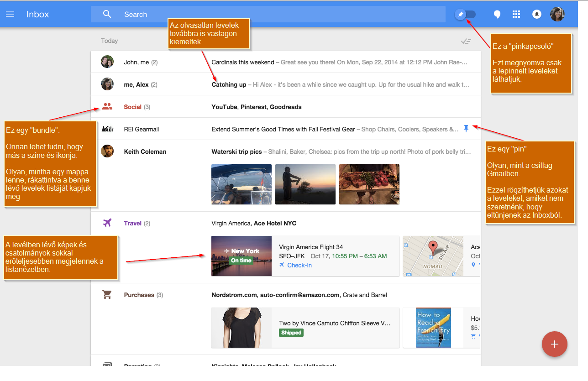The height and width of the screenshot is (381, 588).
Task: Open the Cardinals this weekend email
Action: coord(286,62)
